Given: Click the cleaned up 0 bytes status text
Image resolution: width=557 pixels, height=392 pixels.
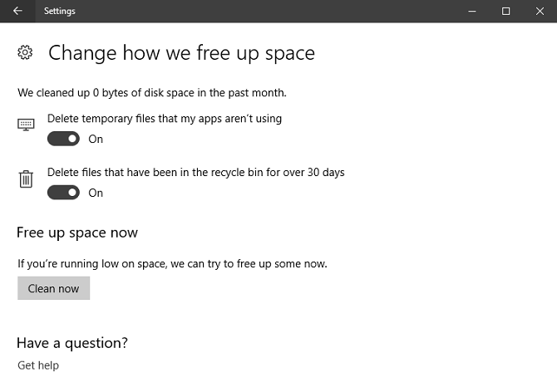Looking at the screenshot, I should [x=152, y=92].
